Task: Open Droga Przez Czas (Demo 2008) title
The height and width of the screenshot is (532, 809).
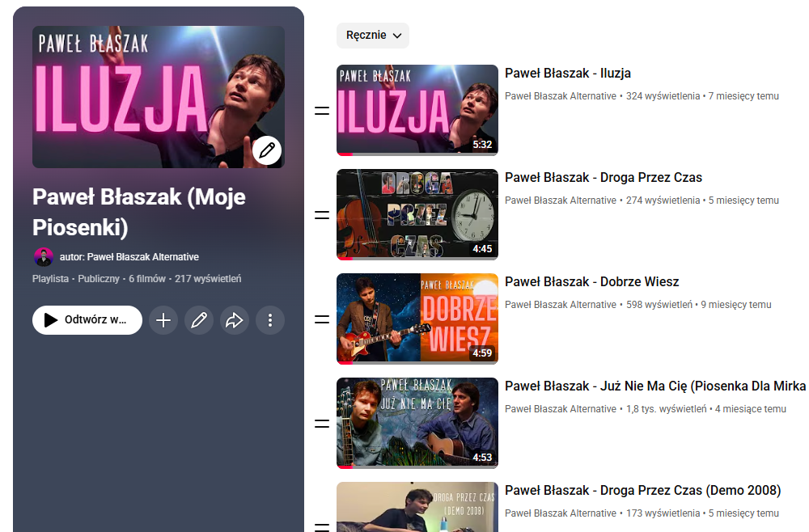Action: pyautogui.click(x=642, y=491)
